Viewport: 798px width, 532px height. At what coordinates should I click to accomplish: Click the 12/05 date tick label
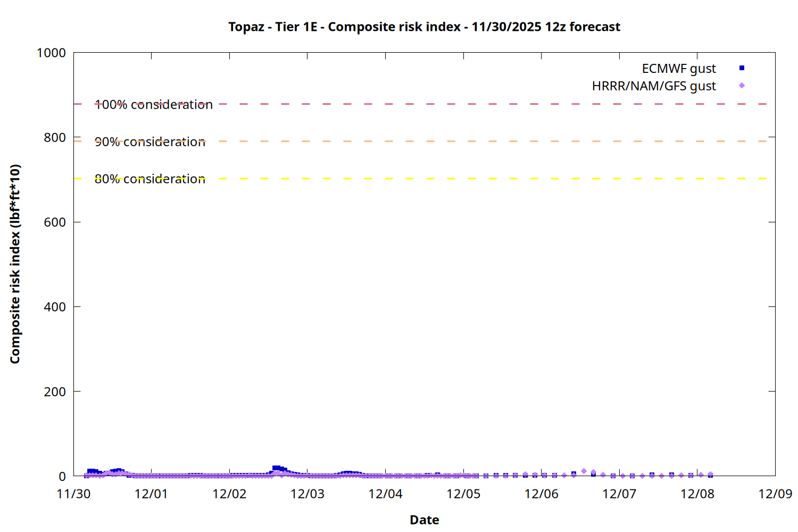click(x=463, y=494)
